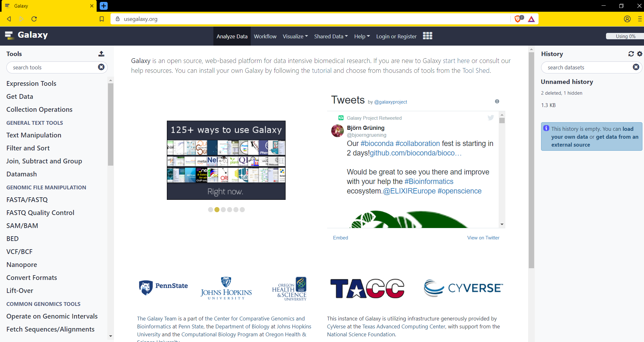Expand the Expression Tools section
Image resolution: width=644 pixels, height=342 pixels.
31,84
